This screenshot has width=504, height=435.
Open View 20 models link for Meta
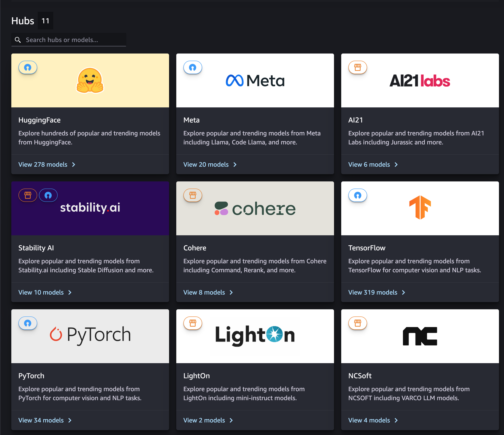click(x=206, y=165)
